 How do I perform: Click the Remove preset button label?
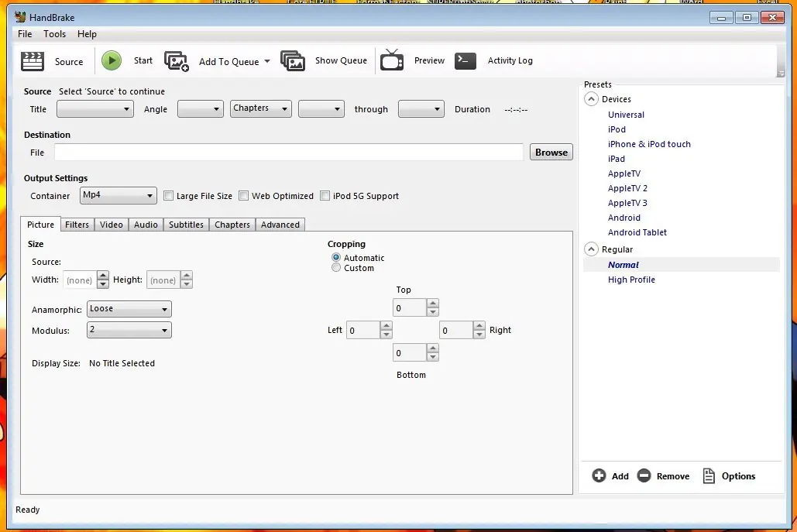673,476
